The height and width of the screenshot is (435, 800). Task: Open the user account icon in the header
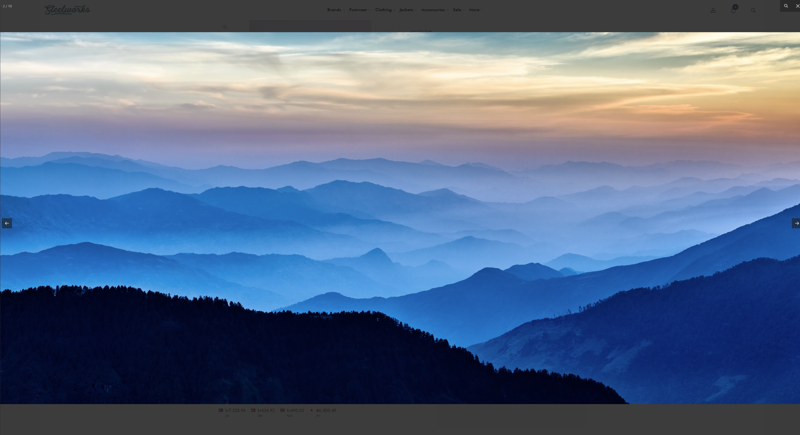pyautogui.click(x=713, y=10)
